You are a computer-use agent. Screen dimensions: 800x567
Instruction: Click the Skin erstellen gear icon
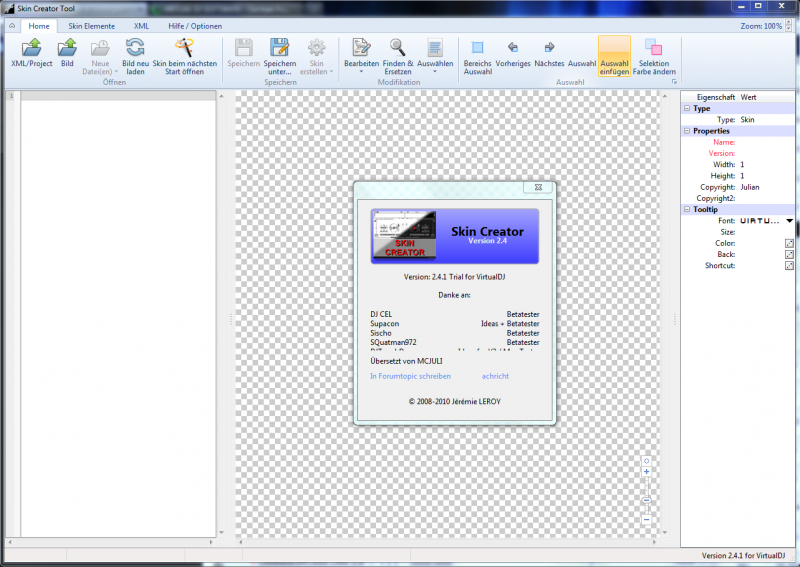[316, 48]
